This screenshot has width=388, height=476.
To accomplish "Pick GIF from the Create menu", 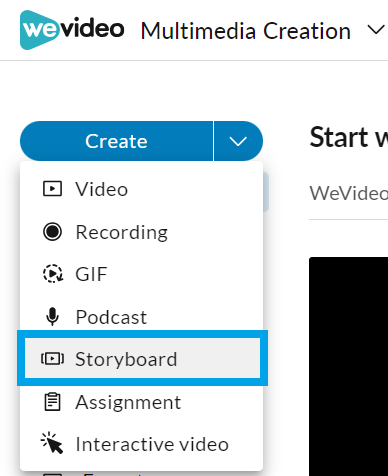I will (x=141, y=274).
